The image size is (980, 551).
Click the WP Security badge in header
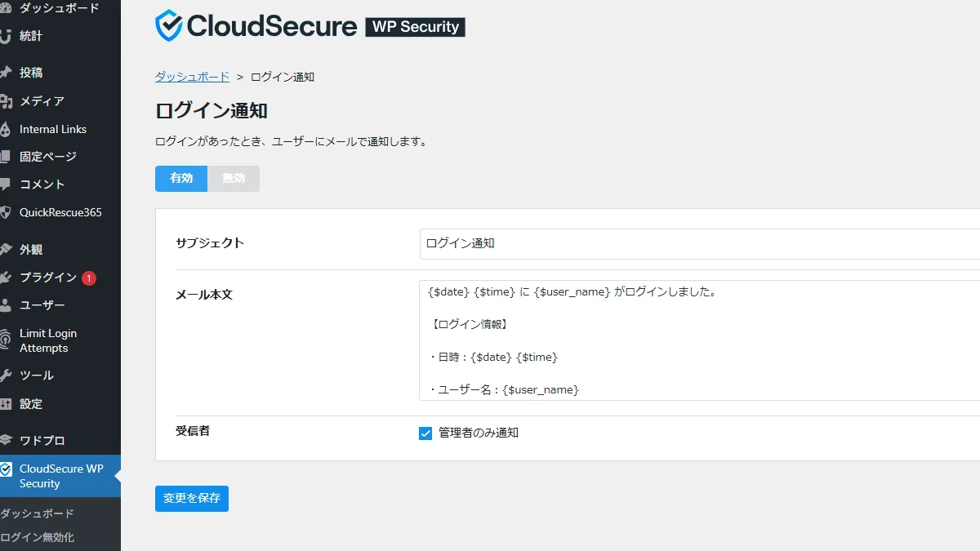point(415,26)
